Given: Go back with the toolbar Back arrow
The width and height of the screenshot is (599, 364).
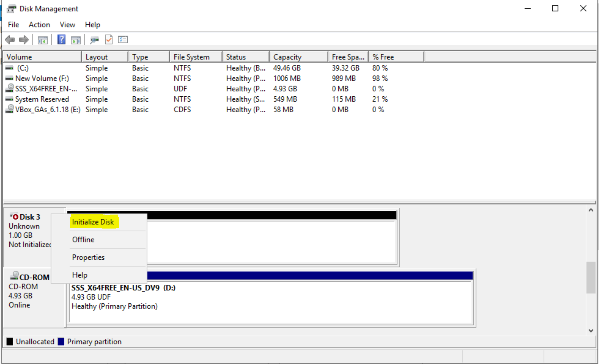Looking at the screenshot, I should pos(10,40).
